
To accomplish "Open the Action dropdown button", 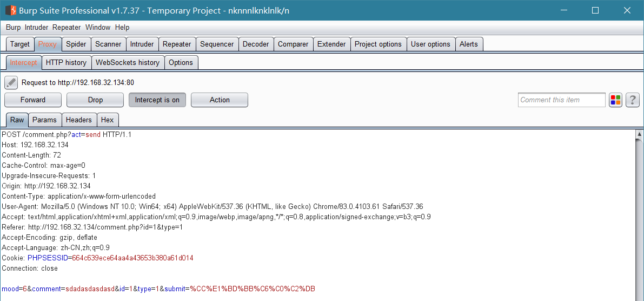I will point(220,100).
